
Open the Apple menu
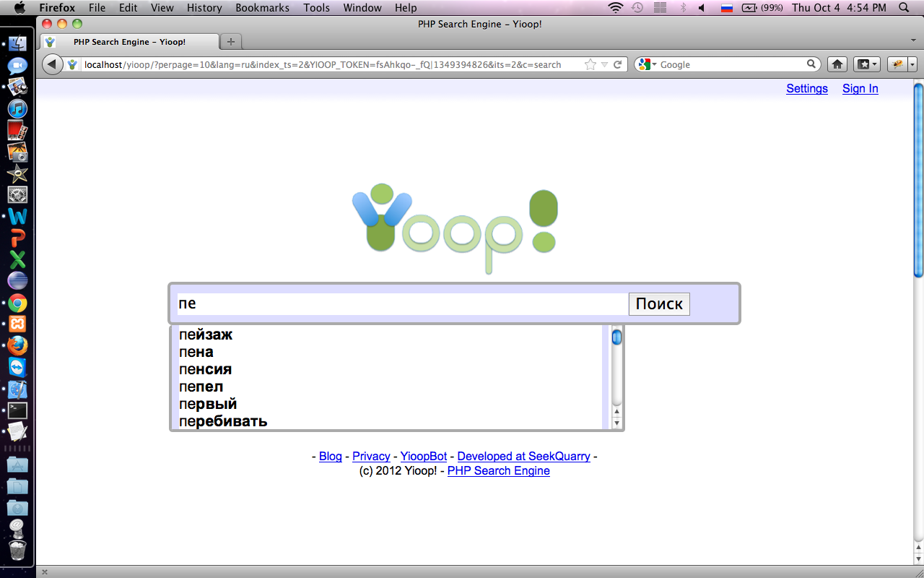click(19, 8)
